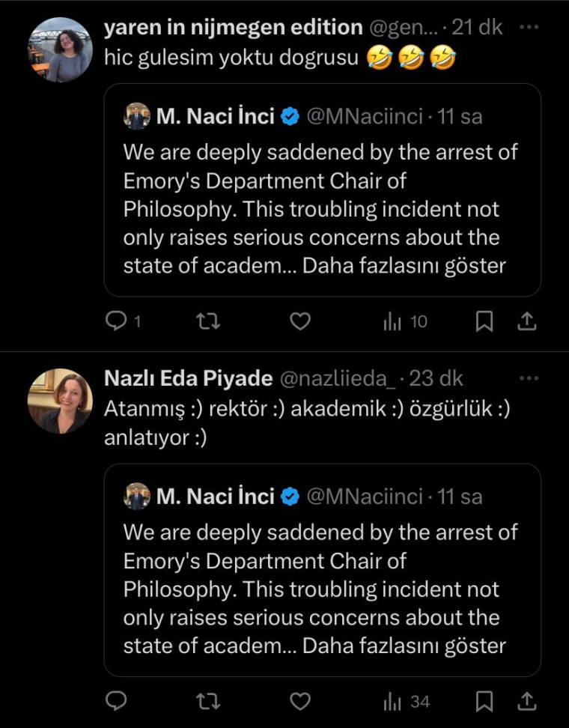Open @MNaciinci handle in first quoted tweet
Image resolution: width=569 pixels, height=728 pixels.
click(365, 117)
